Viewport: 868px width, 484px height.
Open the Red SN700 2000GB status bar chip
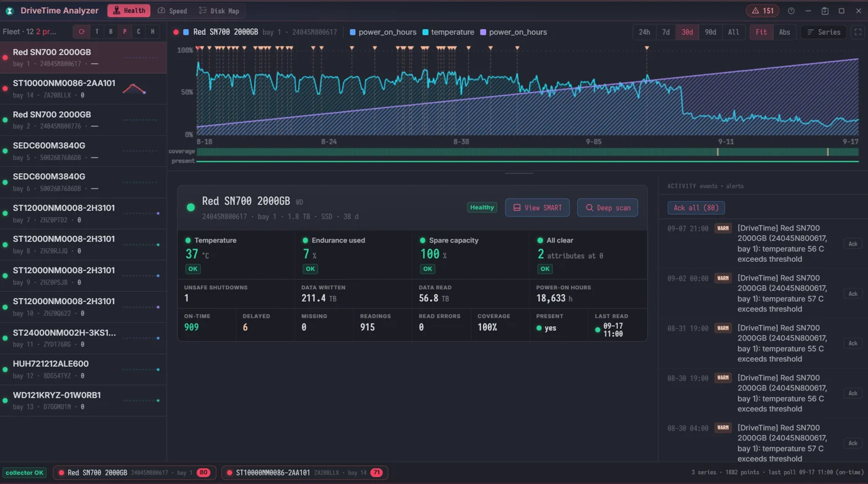pyautogui.click(x=135, y=473)
